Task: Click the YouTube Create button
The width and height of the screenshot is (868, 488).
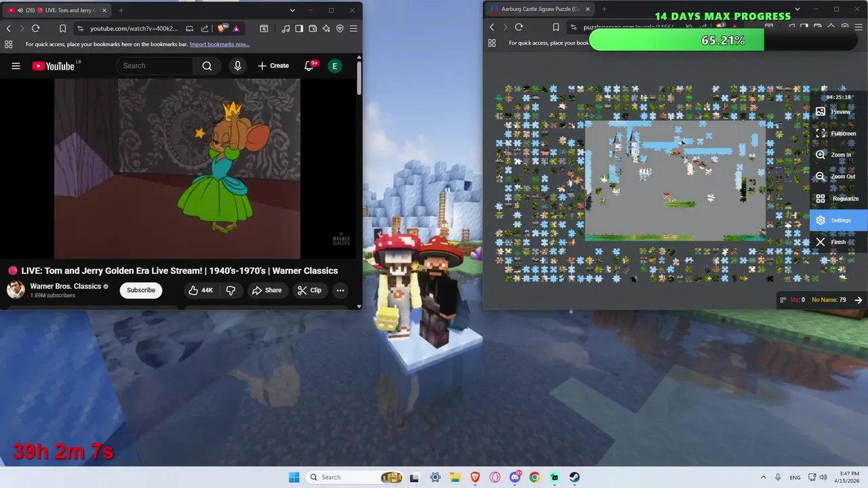Action: click(x=274, y=66)
